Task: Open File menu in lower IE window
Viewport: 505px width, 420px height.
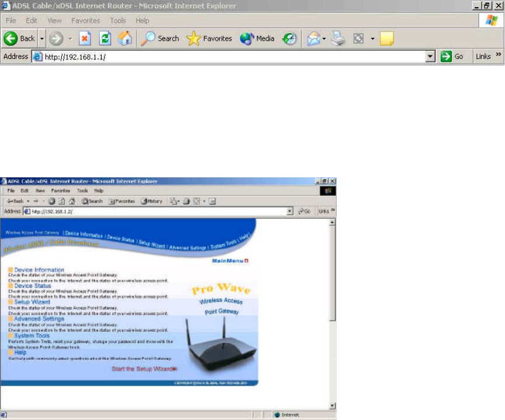Action: pos(11,191)
